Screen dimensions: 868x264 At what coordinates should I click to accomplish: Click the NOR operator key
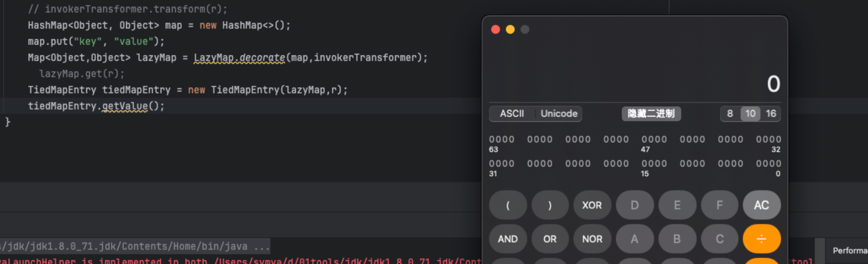coord(592,239)
